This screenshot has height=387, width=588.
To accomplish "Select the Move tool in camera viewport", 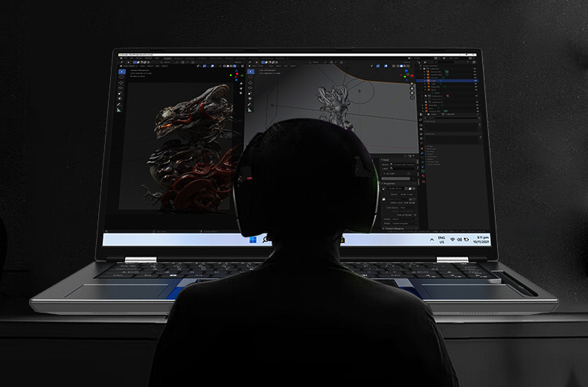I will coord(121,83).
